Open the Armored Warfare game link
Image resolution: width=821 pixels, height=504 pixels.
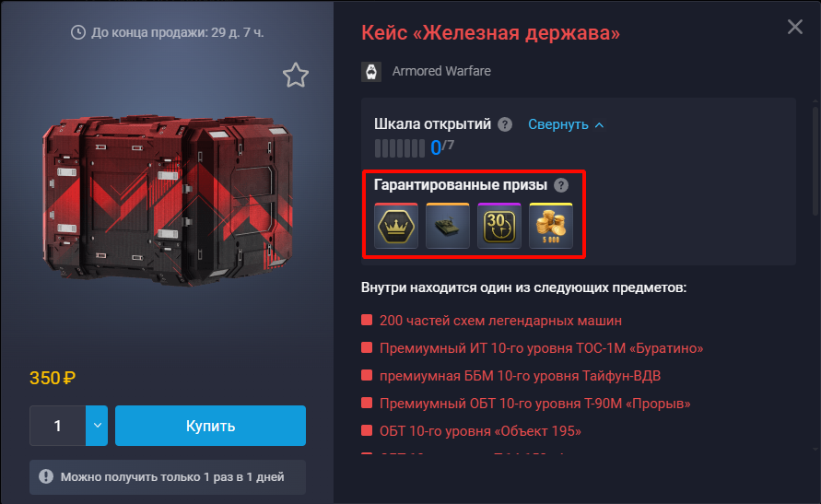coord(441,71)
